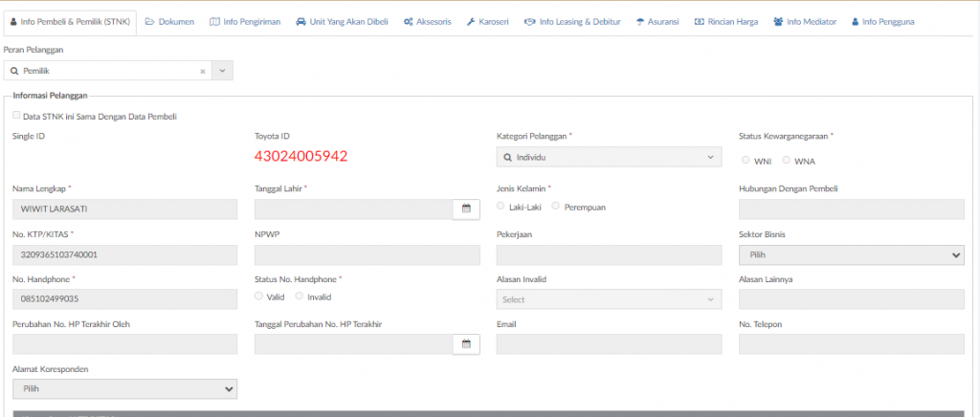Switch to the Karoseri tab

coord(488,22)
